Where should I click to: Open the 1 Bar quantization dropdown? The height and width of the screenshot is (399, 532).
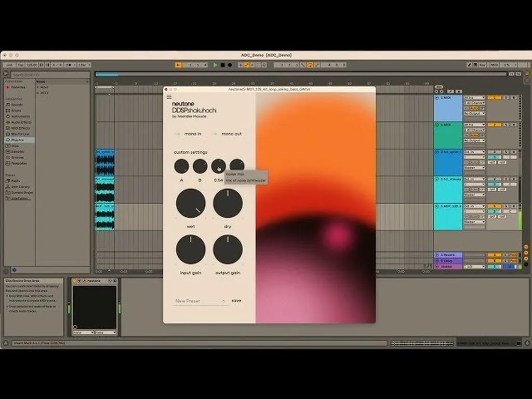pyautogui.click(x=84, y=65)
